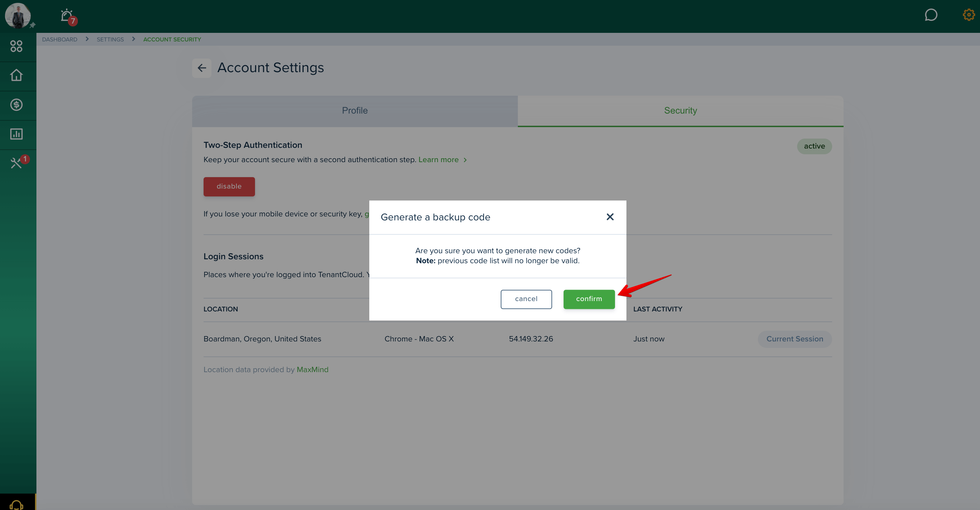The height and width of the screenshot is (510, 980).
Task: Open the user profile avatar
Action: [x=17, y=16]
